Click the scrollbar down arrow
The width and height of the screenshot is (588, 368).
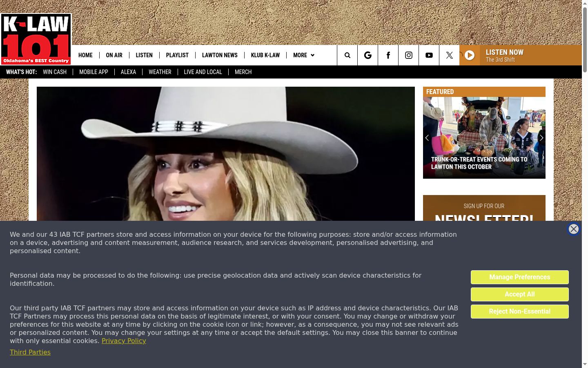click(585, 364)
